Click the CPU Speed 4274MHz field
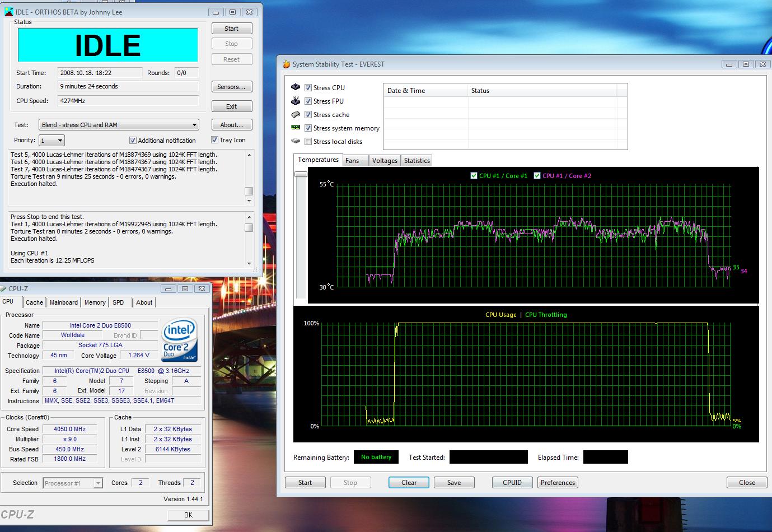The image size is (772, 532). [x=128, y=101]
